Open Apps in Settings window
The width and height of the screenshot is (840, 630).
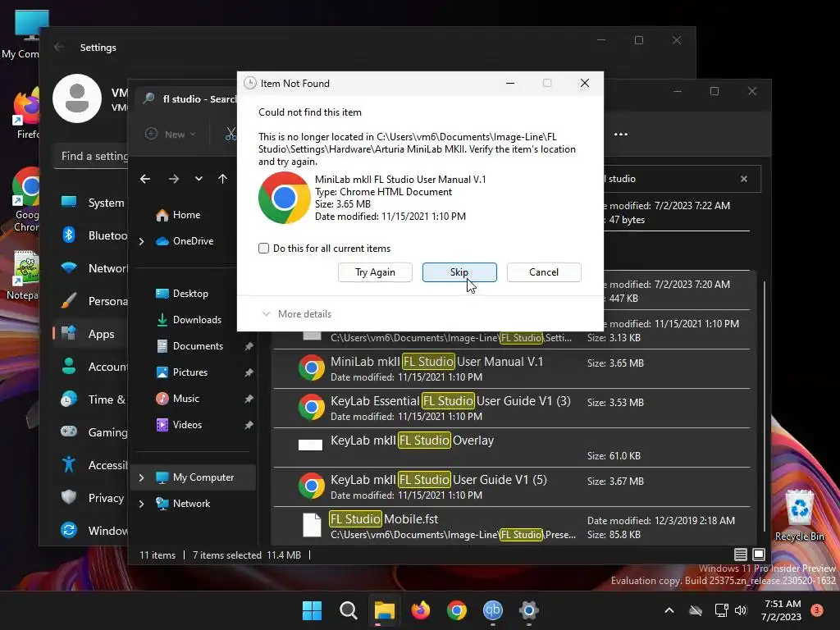pyautogui.click(x=91, y=335)
